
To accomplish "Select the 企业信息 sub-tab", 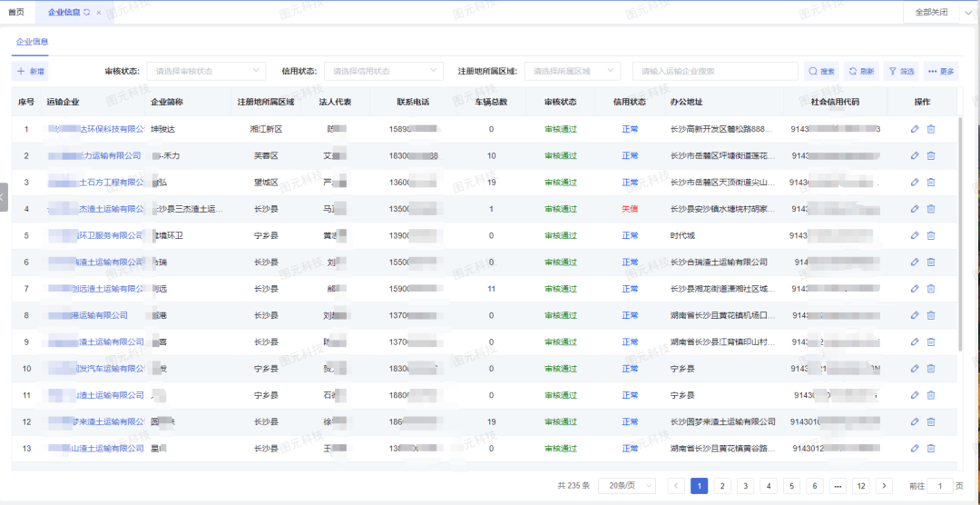I will [32, 42].
